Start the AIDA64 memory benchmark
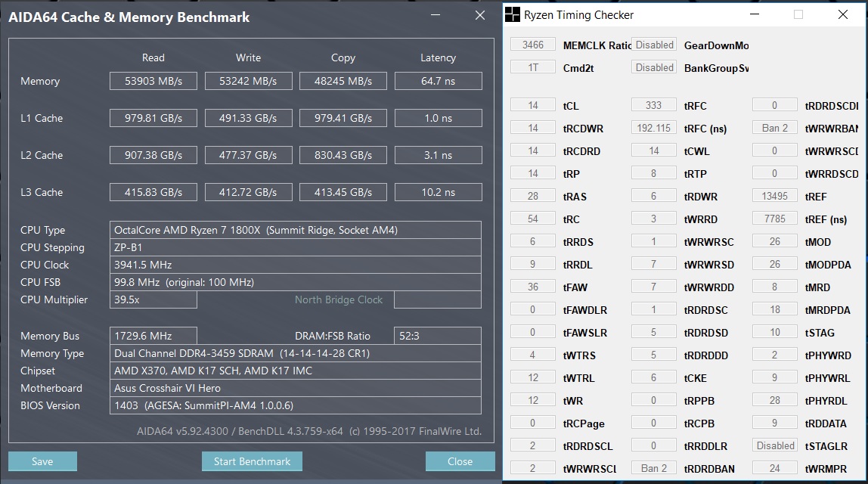This screenshot has height=484, width=868. (x=252, y=461)
